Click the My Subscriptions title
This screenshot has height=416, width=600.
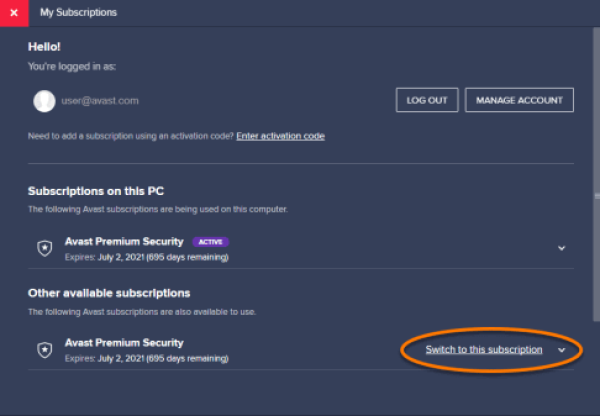click(x=78, y=13)
